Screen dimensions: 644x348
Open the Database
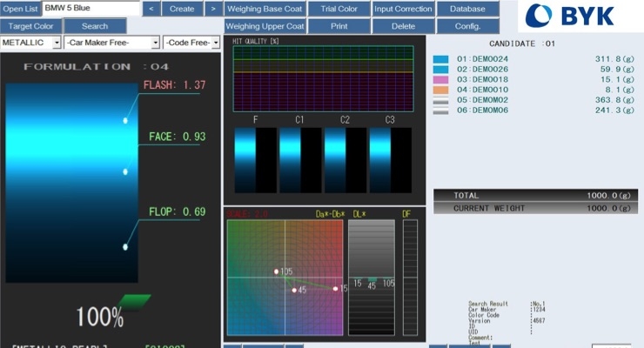point(467,9)
